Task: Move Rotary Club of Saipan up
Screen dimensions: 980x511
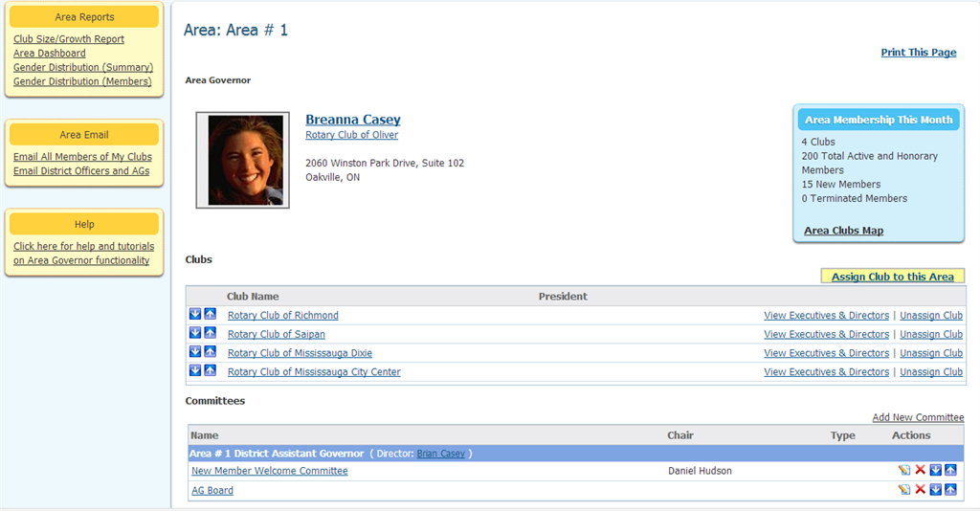Action: point(210,333)
